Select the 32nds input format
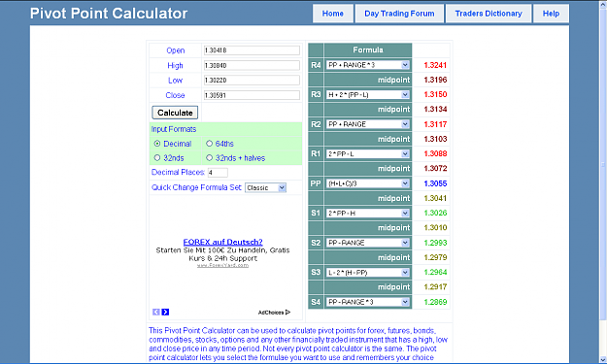Viewport: 607px width, 364px height. pos(157,158)
